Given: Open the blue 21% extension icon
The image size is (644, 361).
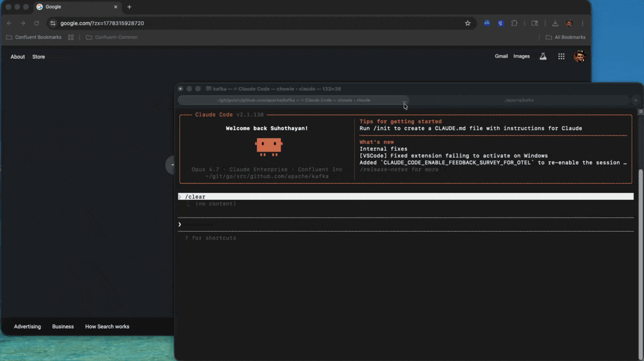Looking at the screenshot, I should click(487, 23).
